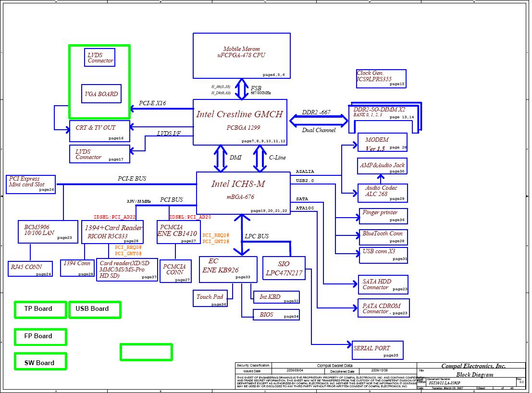Click the CRT & TV OUT block

[x=99, y=131]
